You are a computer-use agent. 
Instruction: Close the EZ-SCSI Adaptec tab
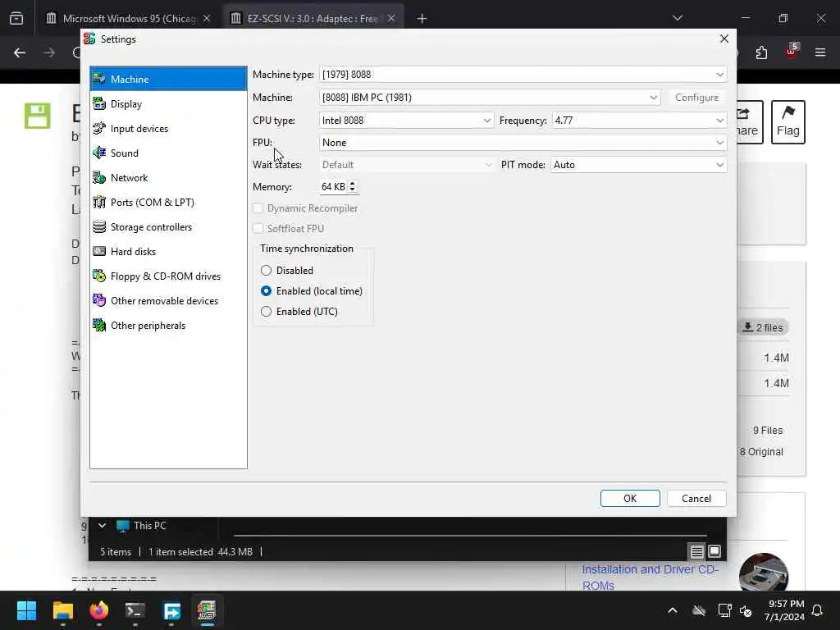click(391, 18)
